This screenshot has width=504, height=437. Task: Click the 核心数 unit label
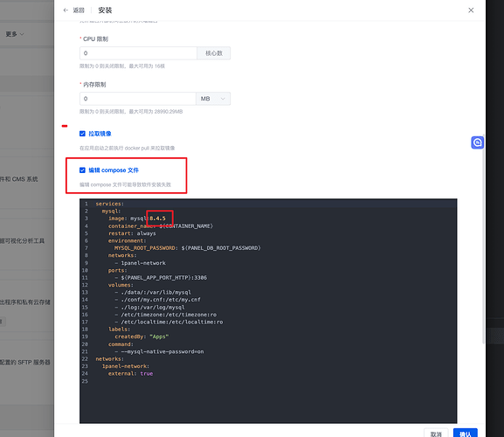[x=214, y=53]
